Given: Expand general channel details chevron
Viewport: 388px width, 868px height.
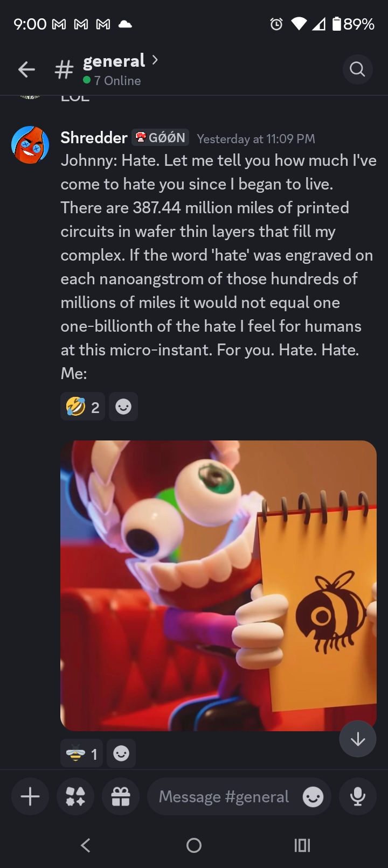Looking at the screenshot, I should (x=155, y=60).
